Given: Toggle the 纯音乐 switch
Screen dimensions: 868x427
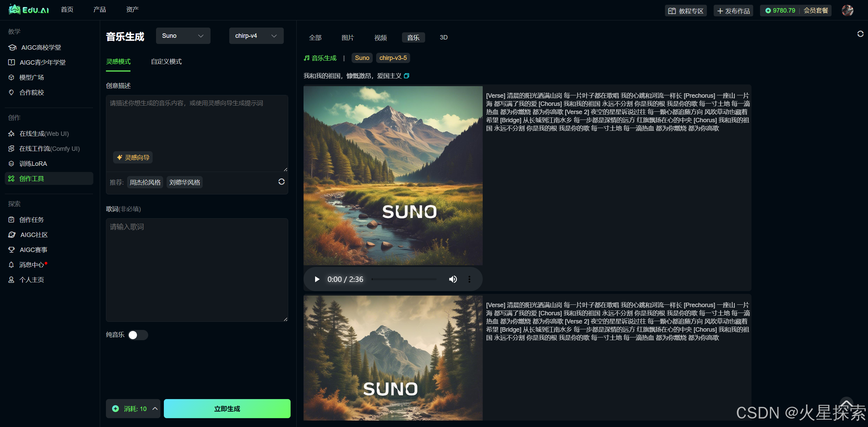Looking at the screenshot, I should click(x=138, y=335).
